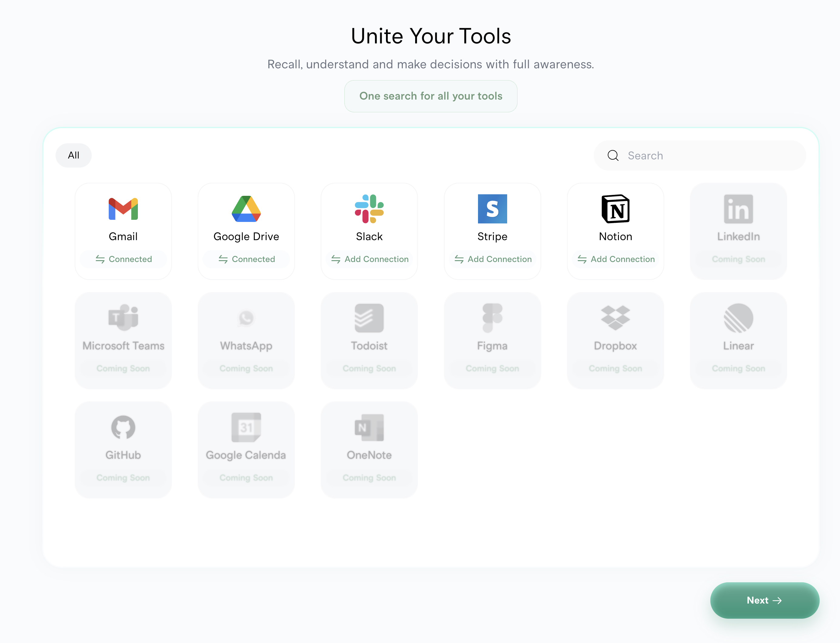Click the Stripe logo icon
Viewport: 840px width, 643px height.
(492, 209)
